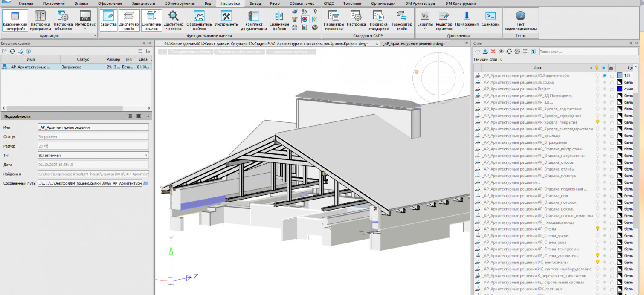Toggle bulb for АР_Кровля_покрытие layer
This screenshot has height=295, width=644.
tap(597, 122)
